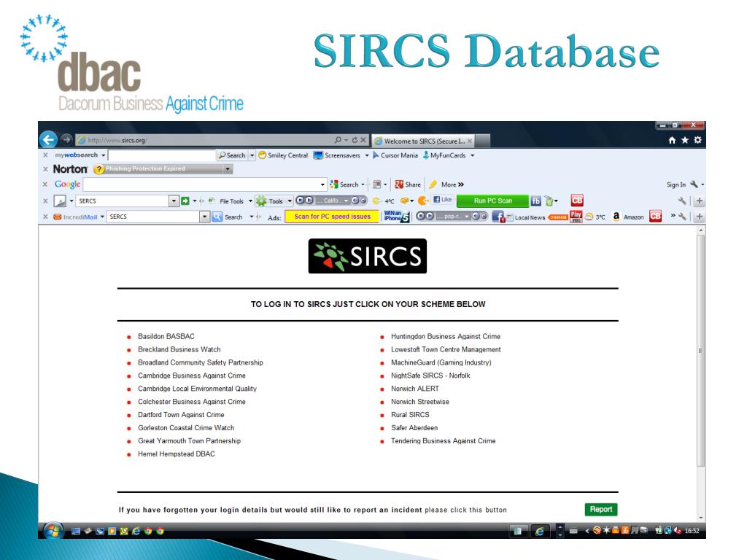Image resolution: width=747 pixels, height=560 pixels.
Task: Expand the Google toolbar More chevron
Action: (461, 184)
